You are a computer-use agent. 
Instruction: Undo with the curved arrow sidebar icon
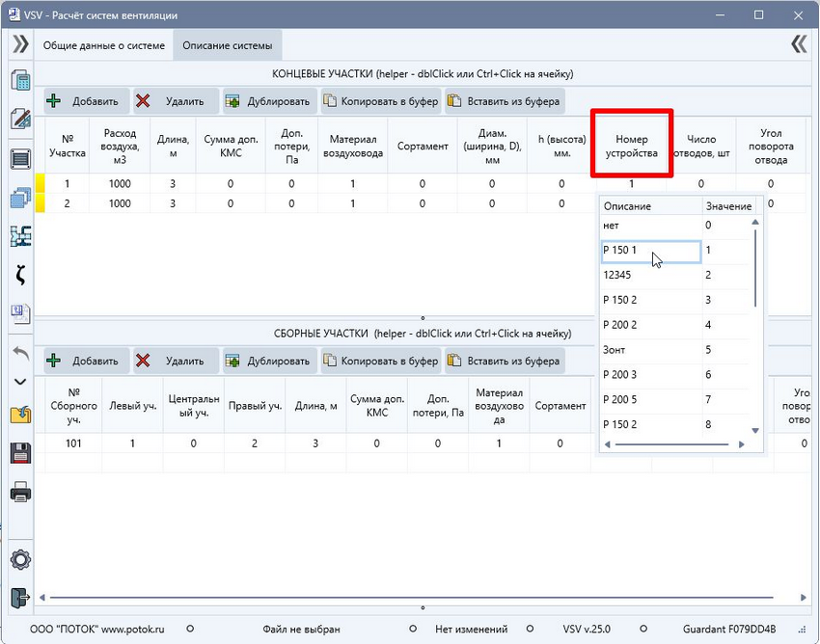tap(20, 353)
